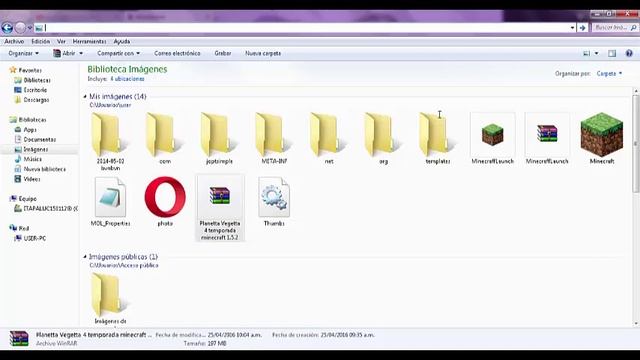The height and width of the screenshot is (360, 640).
Task: Click the vertical scrollbar thumb
Action: pyautogui.click(x=636, y=144)
